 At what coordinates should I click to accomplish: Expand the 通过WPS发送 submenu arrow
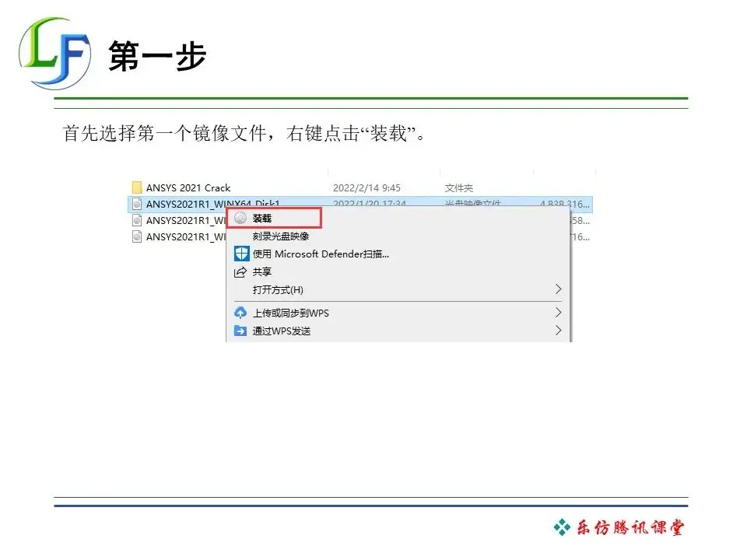(x=559, y=330)
